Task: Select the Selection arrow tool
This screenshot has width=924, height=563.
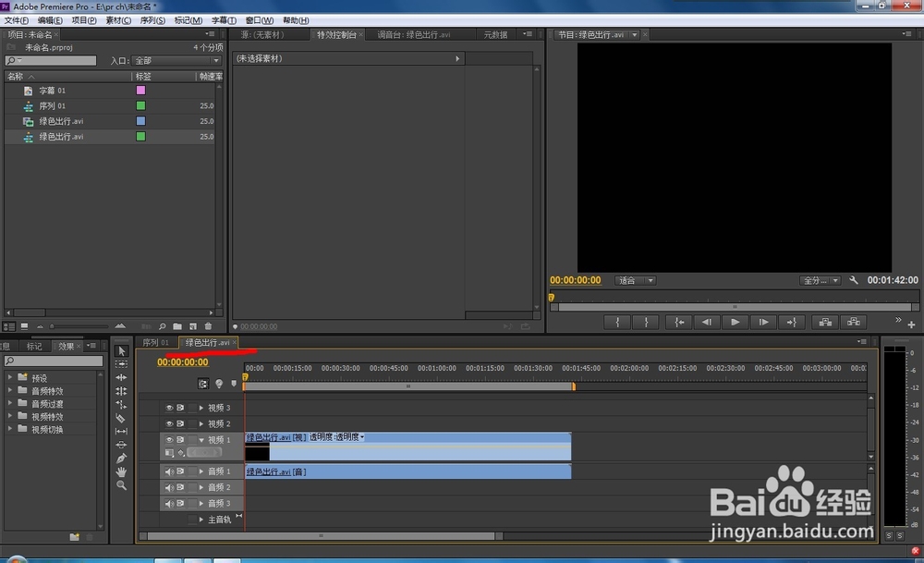Action: coord(121,350)
